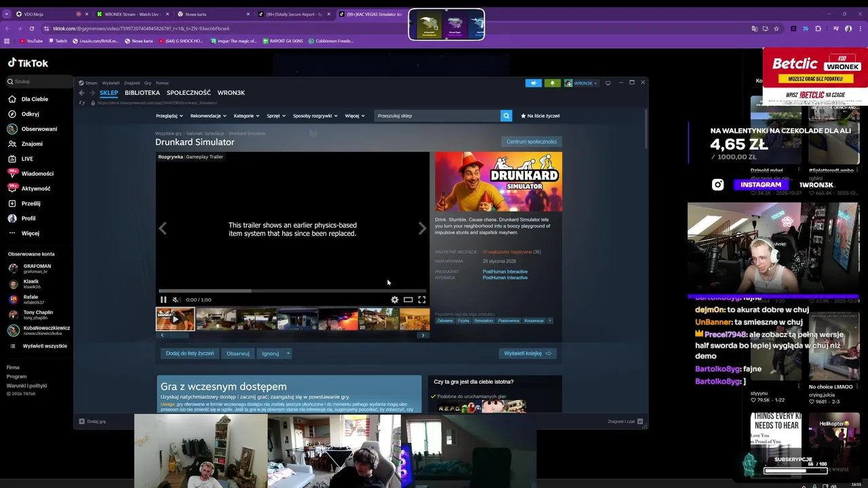Click Steam back navigation arrow
The width and height of the screenshot is (868, 488).
[81, 93]
